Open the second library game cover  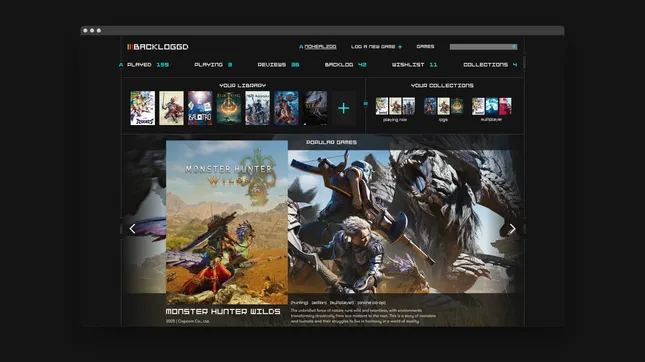172,108
